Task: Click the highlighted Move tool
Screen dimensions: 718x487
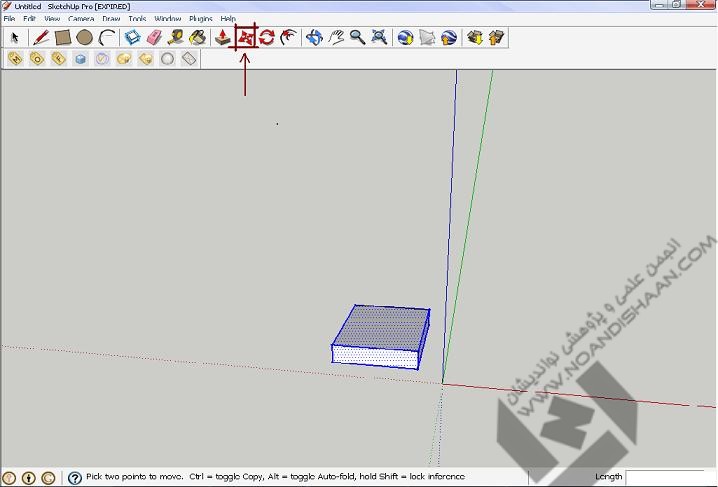Action: tap(246, 38)
